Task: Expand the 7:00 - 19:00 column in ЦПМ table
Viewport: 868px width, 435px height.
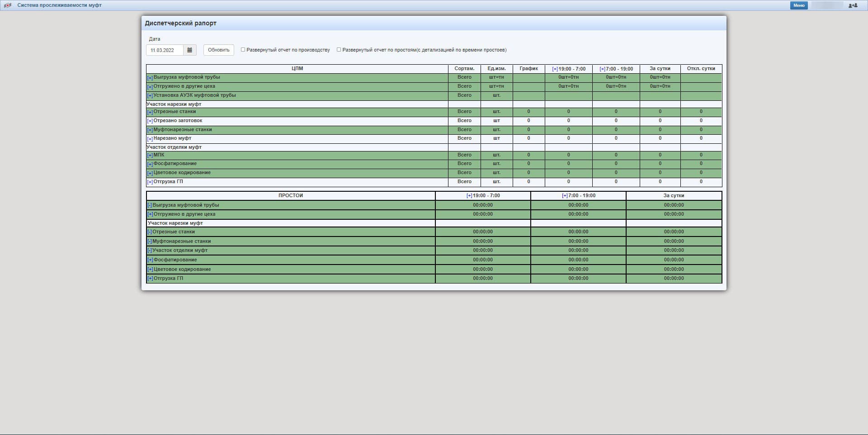Action: click(x=602, y=69)
